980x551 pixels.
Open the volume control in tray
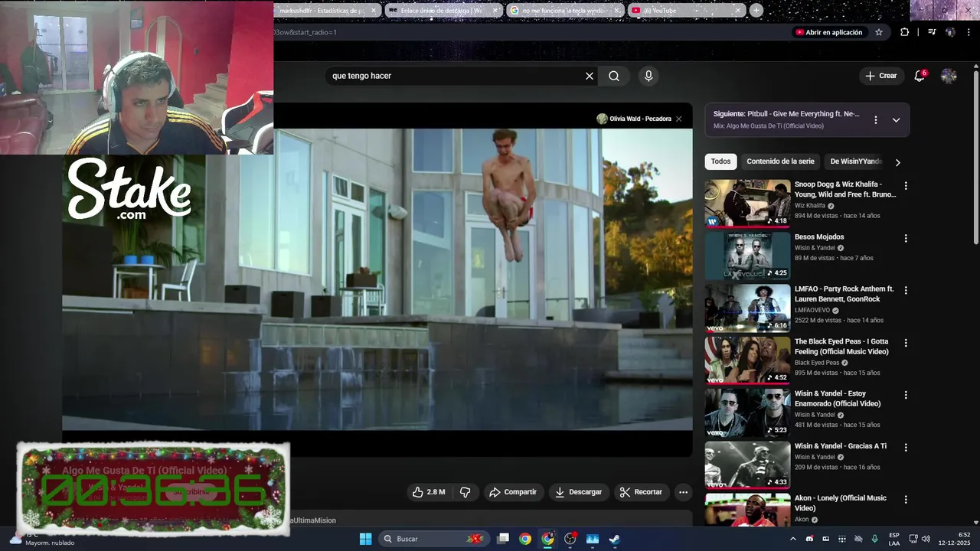pyautogui.click(x=926, y=539)
